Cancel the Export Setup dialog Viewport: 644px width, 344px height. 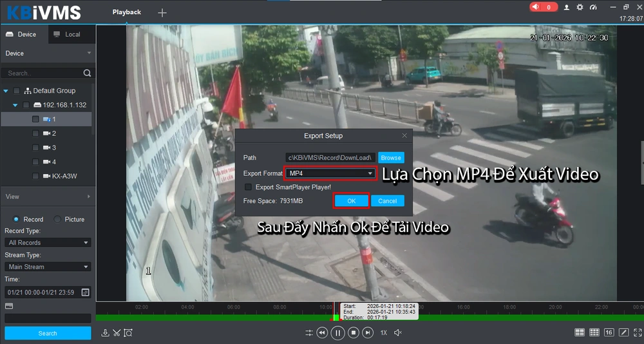tap(387, 201)
